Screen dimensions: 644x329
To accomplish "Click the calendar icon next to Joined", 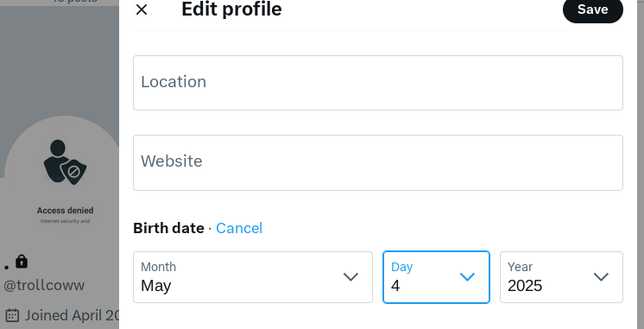I will click(13, 315).
